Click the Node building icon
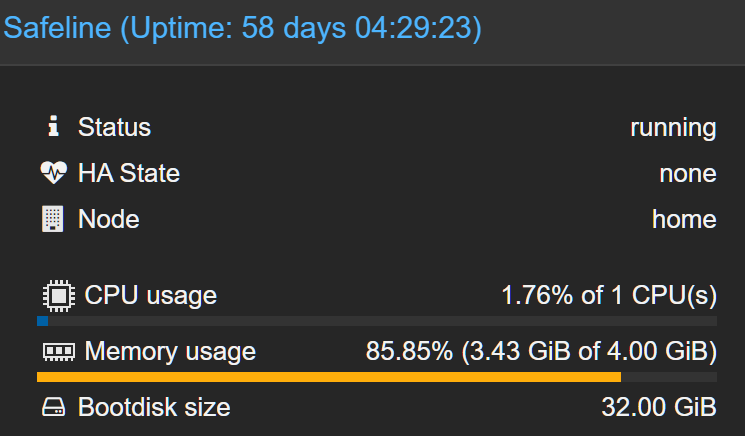Image resolution: width=745 pixels, height=436 pixels. pyautogui.click(x=52, y=219)
